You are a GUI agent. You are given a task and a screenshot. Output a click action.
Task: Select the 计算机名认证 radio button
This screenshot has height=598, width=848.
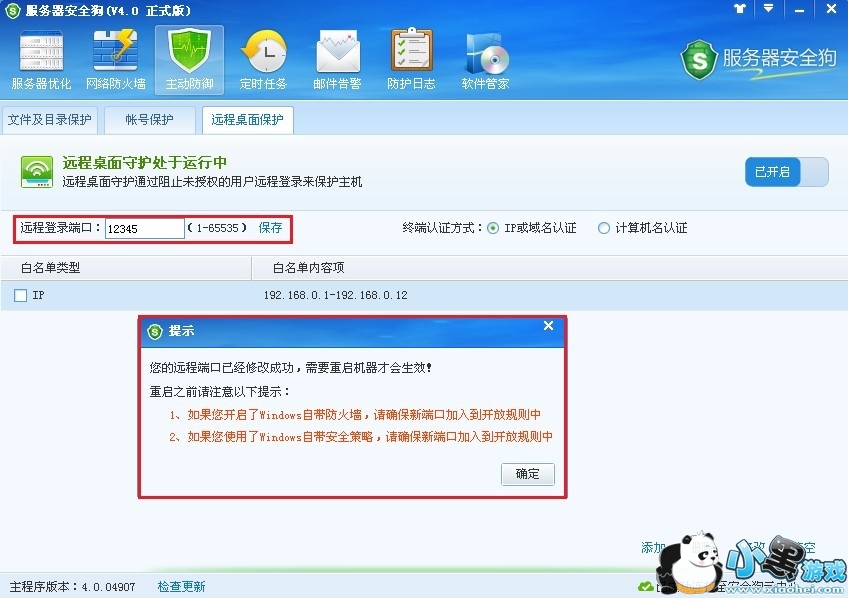[604, 228]
